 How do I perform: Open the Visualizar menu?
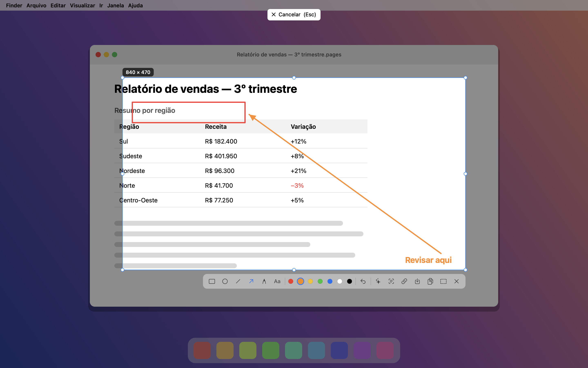point(82,5)
